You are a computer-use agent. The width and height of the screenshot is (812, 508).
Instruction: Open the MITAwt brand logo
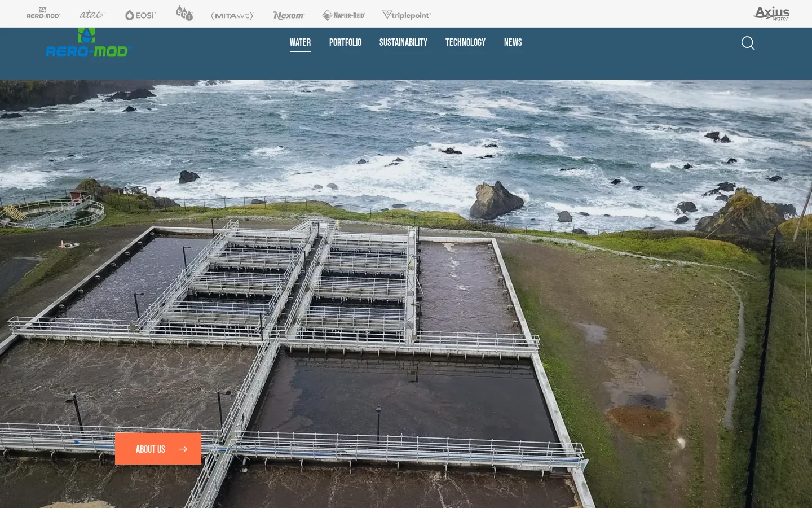click(232, 15)
